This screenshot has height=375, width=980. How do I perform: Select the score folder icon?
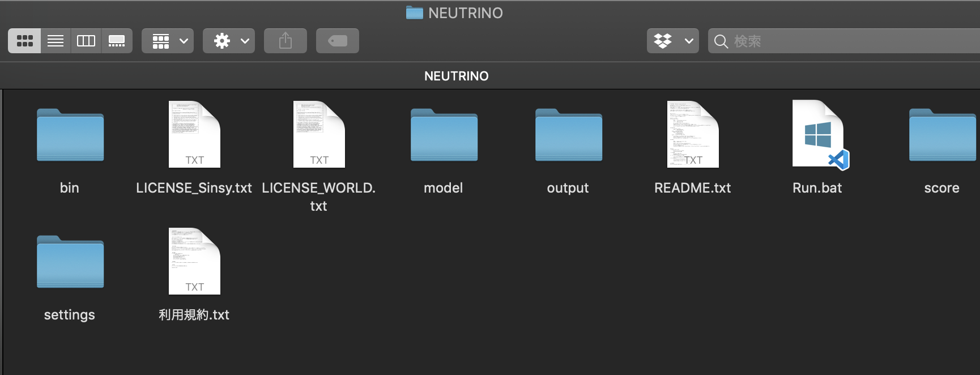pos(943,135)
